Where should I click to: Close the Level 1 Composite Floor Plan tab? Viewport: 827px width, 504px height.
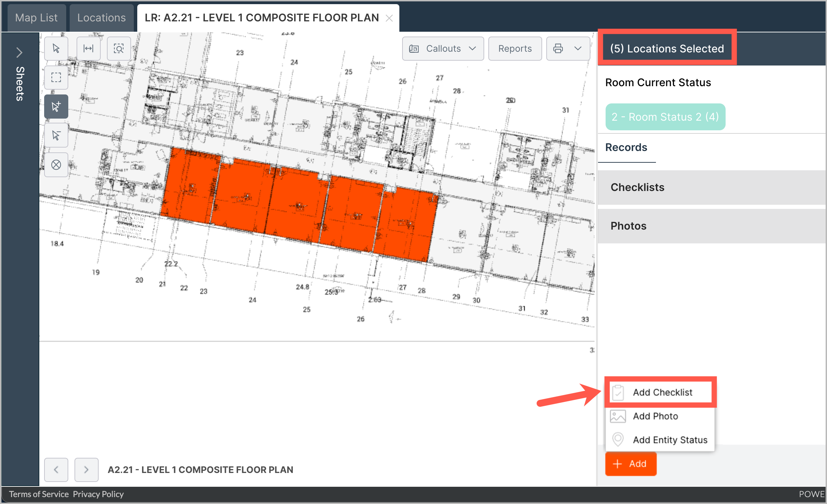[389, 18]
